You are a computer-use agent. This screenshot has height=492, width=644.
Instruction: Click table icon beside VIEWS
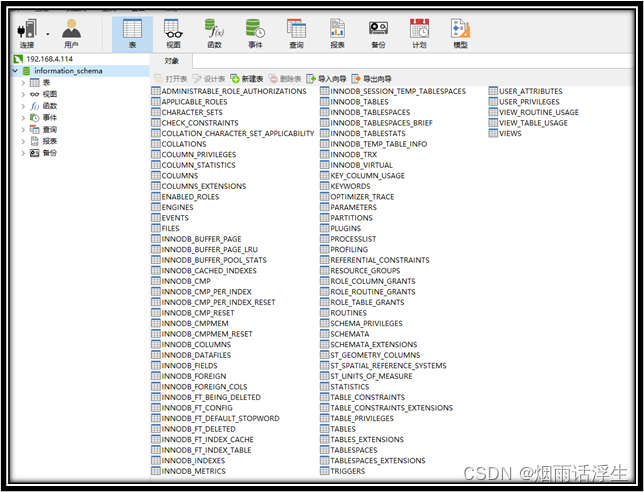(493, 133)
